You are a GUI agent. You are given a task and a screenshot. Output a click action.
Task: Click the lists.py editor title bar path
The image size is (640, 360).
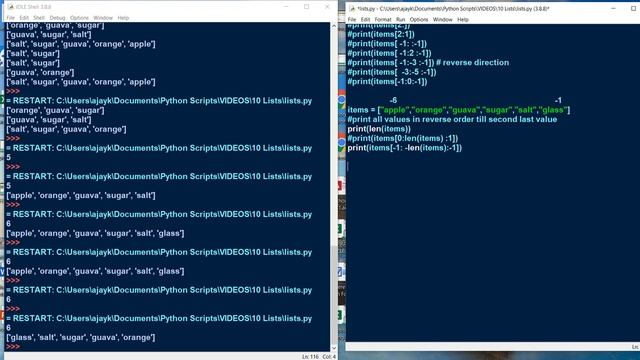pos(453,9)
